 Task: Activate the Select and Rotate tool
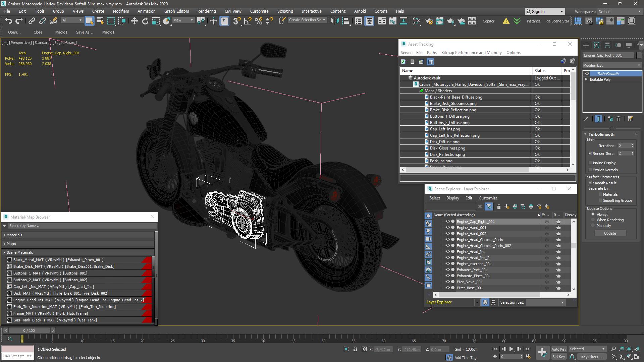[x=145, y=21]
